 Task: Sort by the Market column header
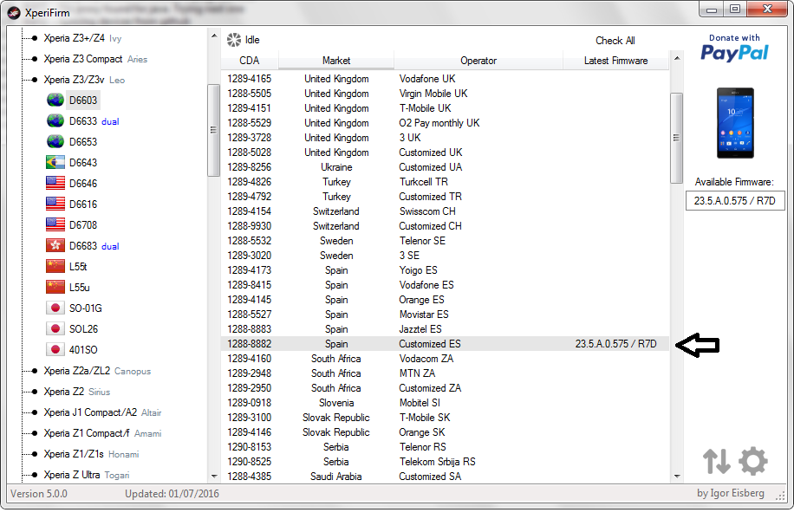(x=336, y=61)
